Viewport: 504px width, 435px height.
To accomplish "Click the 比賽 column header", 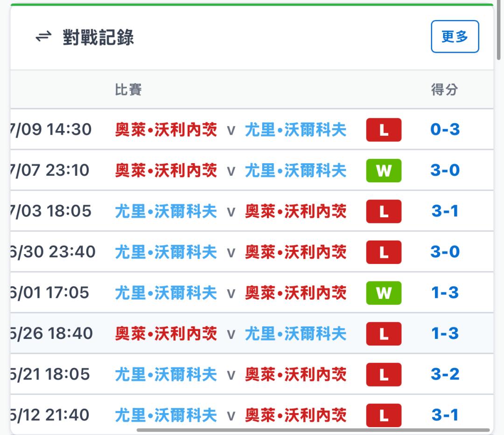I will click(x=128, y=90).
